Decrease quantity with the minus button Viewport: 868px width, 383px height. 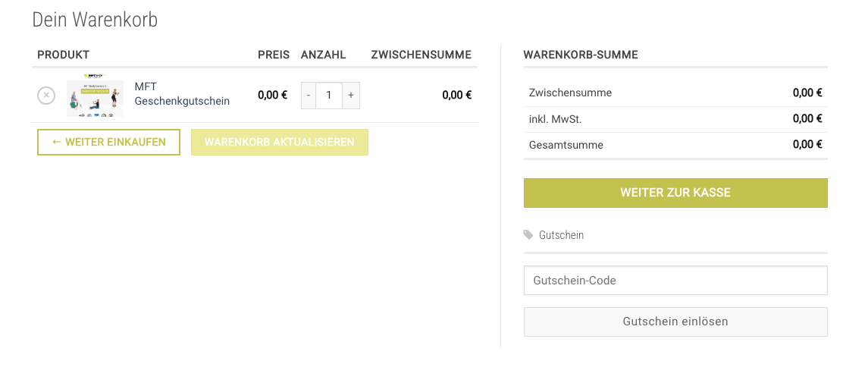(309, 96)
